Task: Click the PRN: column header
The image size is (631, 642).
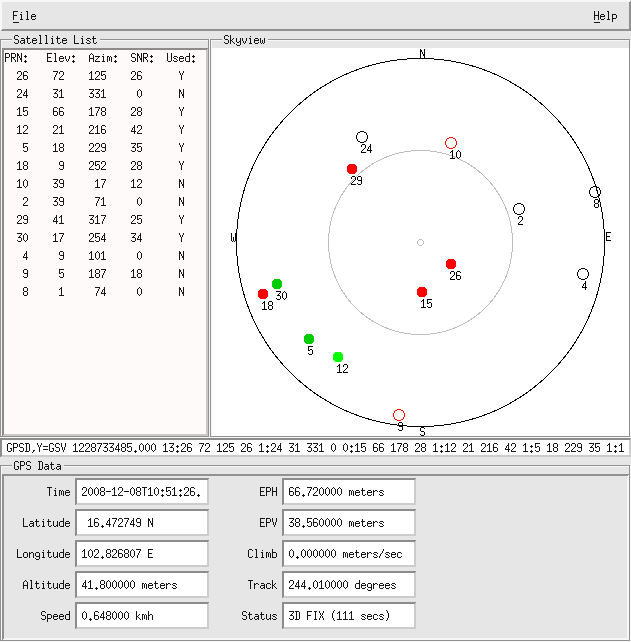Action: point(16,58)
